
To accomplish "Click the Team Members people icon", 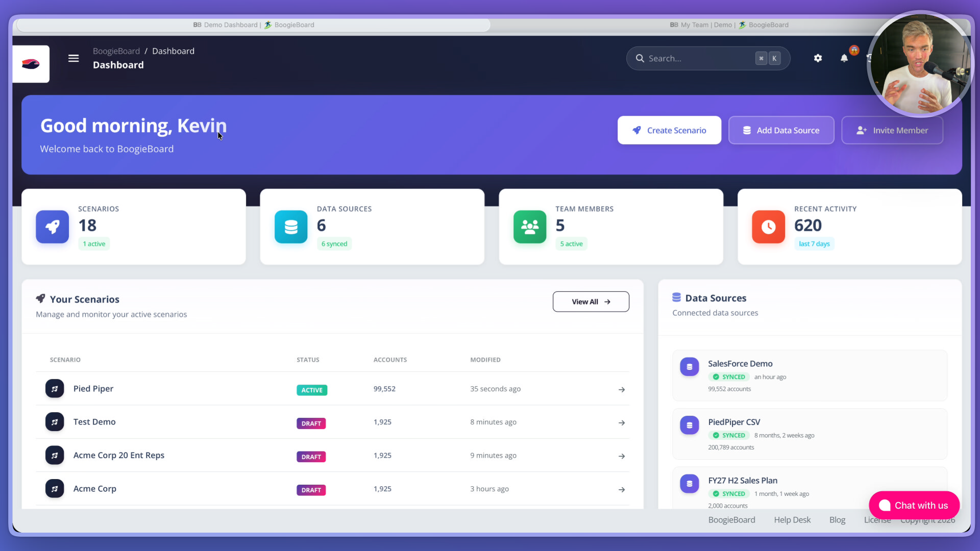I will click(x=530, y=227).
